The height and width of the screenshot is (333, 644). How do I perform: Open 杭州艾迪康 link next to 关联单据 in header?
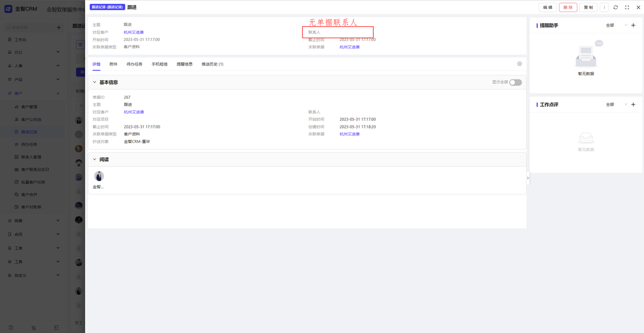coord(349,47)
